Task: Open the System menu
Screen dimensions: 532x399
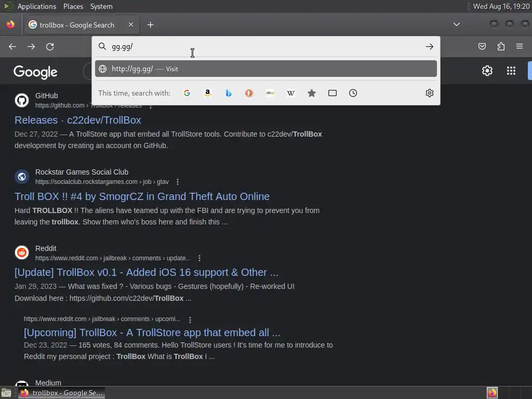Action: 101,6
